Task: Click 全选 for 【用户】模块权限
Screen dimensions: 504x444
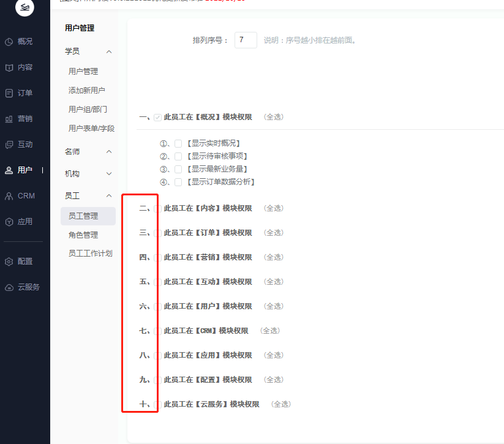Action: pos(274,306)
